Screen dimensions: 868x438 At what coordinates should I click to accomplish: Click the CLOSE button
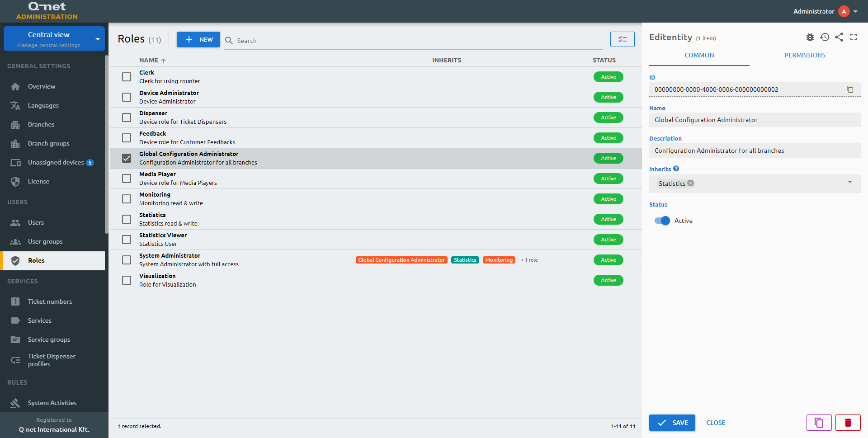pos(716,423)
